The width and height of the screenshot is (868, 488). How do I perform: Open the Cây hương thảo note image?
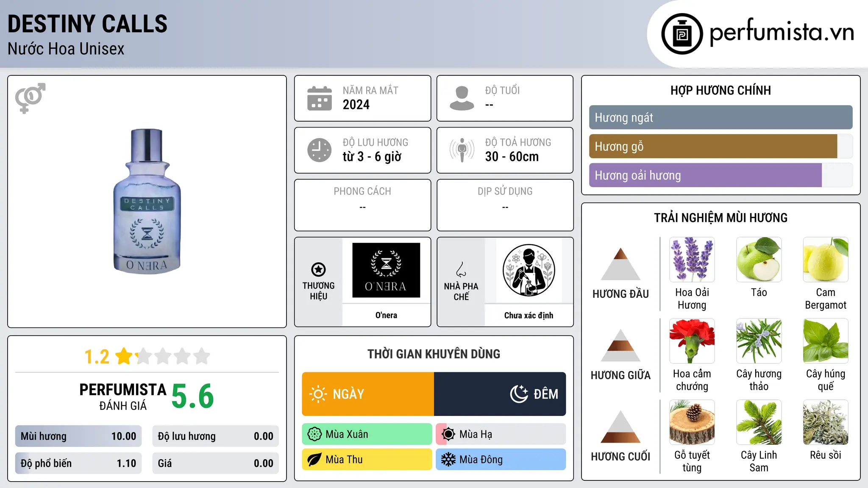point(759,341)
